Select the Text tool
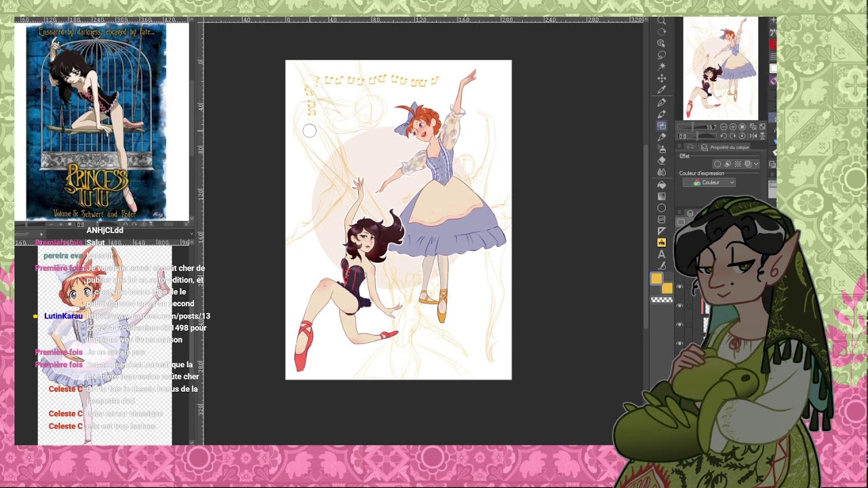The image size is (868, 488). pyautogui.click(x=662, y=254)
